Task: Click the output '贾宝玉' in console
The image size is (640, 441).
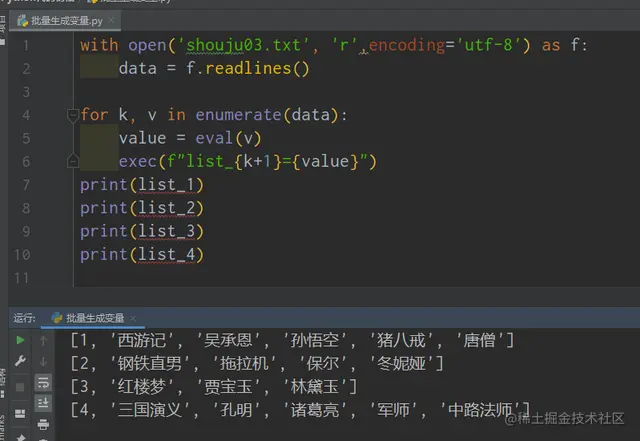Action: [228, 387]
